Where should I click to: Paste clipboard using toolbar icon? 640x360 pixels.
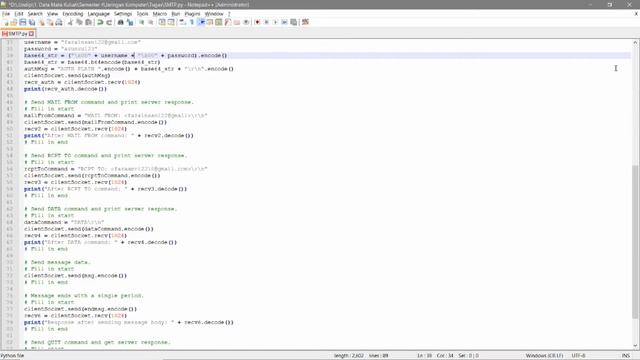[x=88, y=22]
